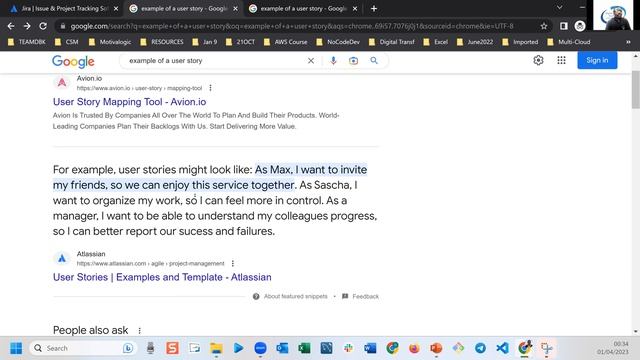The height and width of the screenshot is (360, 640).
Task: Open the Multi-Cloud bookmark folder
Action: (x=569, y=42)
